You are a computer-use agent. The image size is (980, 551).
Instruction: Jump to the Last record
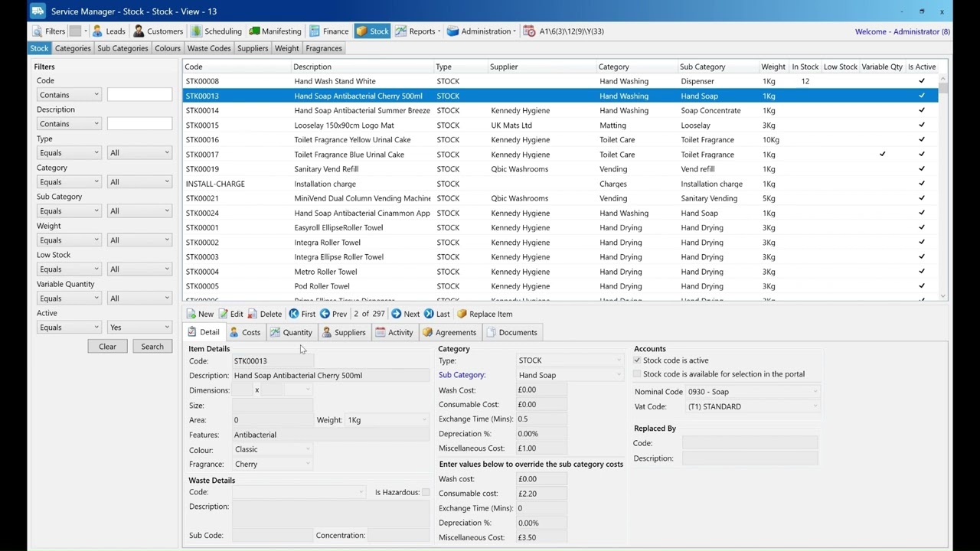pyautogui.click(x=436, y=314)
